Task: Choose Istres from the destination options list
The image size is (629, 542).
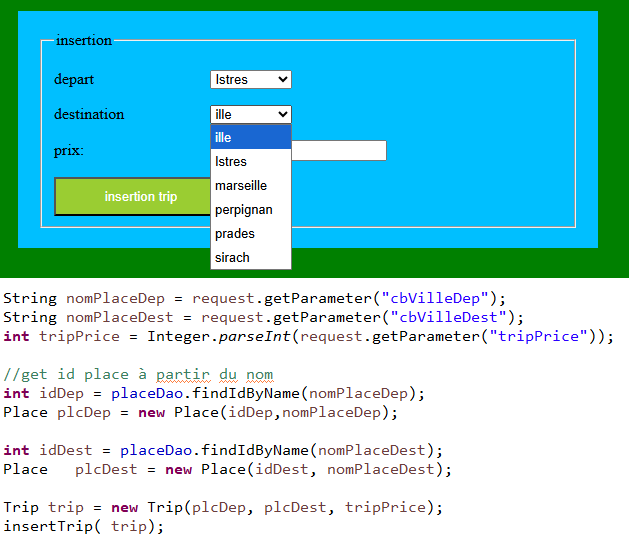Action: [x=250, y=161]
